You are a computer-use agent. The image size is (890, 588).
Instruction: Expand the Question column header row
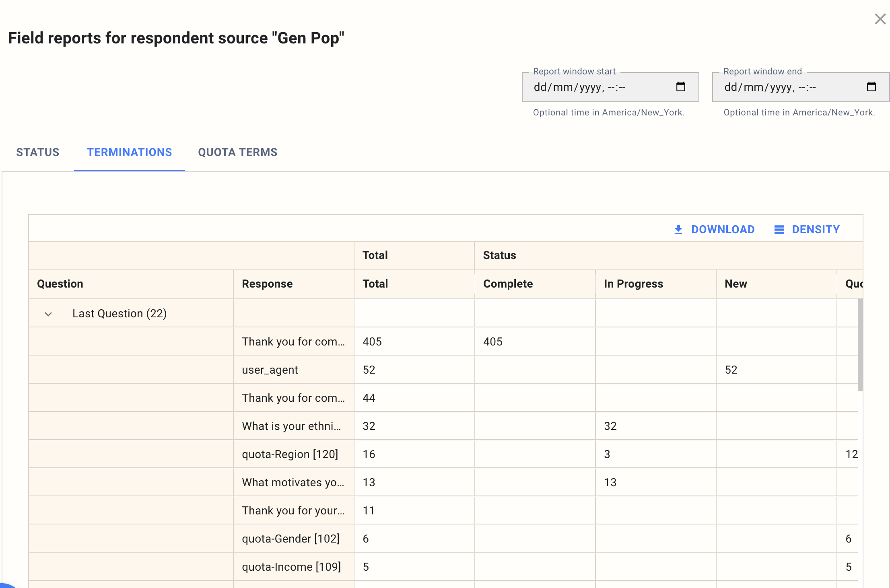point(60,284)
